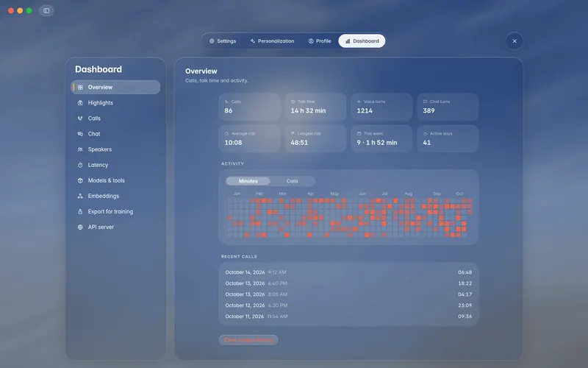588x368 pixels.
Task: Select Overview in the dashboard sidebar
Action: 115,87
